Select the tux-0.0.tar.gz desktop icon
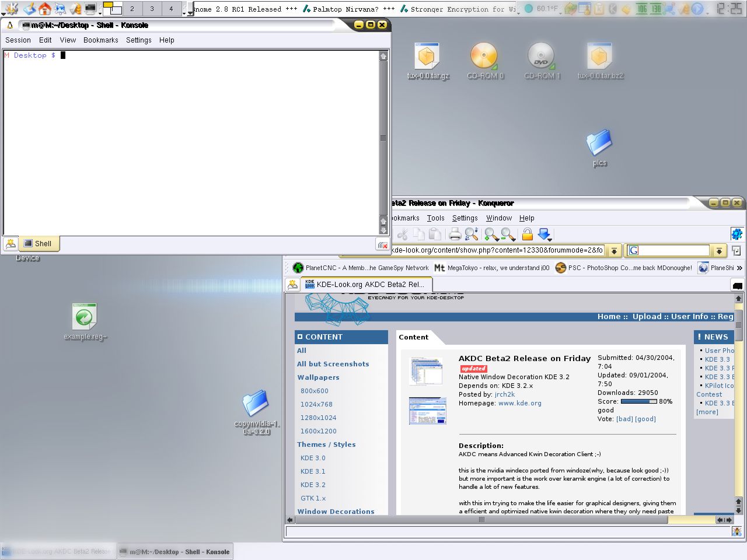The image size is (747, 560). click(x=428, y=61)
